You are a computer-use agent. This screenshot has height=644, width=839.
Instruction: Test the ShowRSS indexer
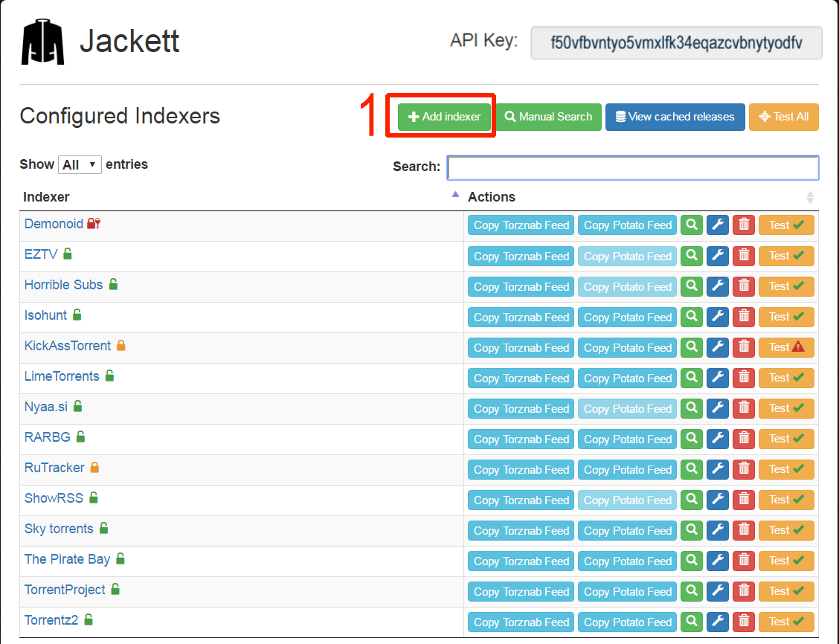pos(787,500)
